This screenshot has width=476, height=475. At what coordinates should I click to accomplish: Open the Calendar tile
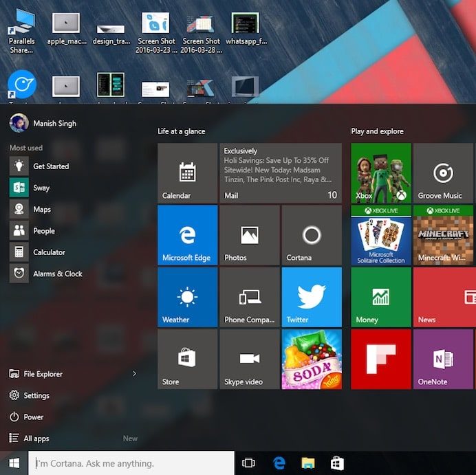pos(187,173)
